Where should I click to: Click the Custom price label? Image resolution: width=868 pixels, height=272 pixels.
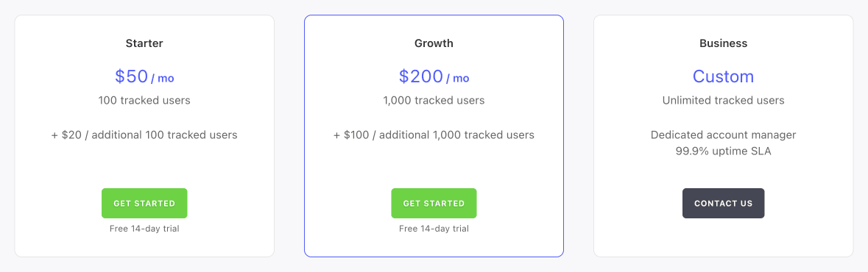pyautogui.click(x=724, y=76)
